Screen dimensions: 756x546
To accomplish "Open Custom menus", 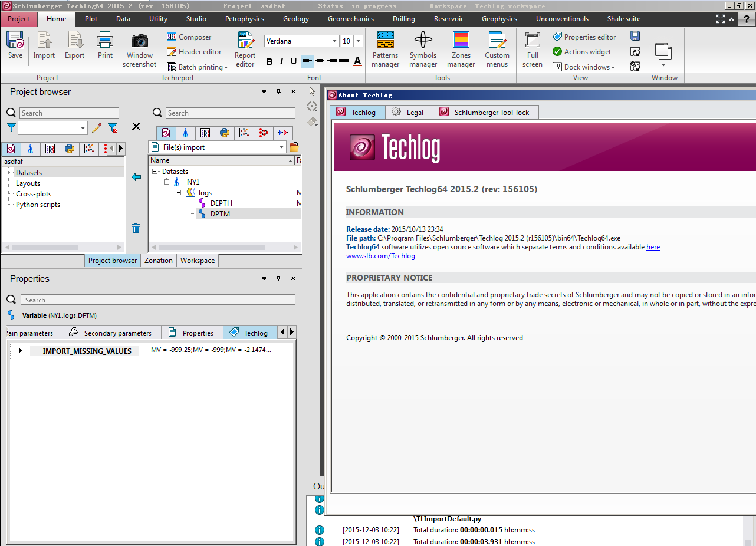I will [497, 50].
